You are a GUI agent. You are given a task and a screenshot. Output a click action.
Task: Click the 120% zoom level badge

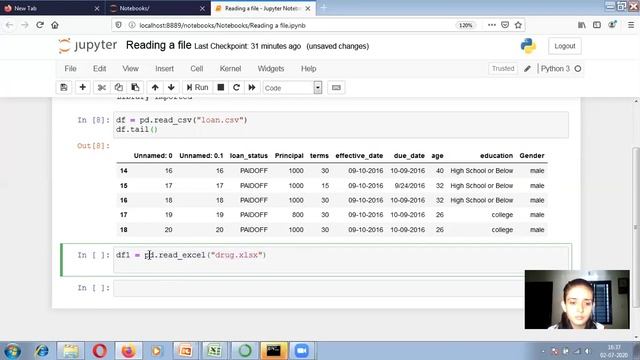[x=466, y=25]
